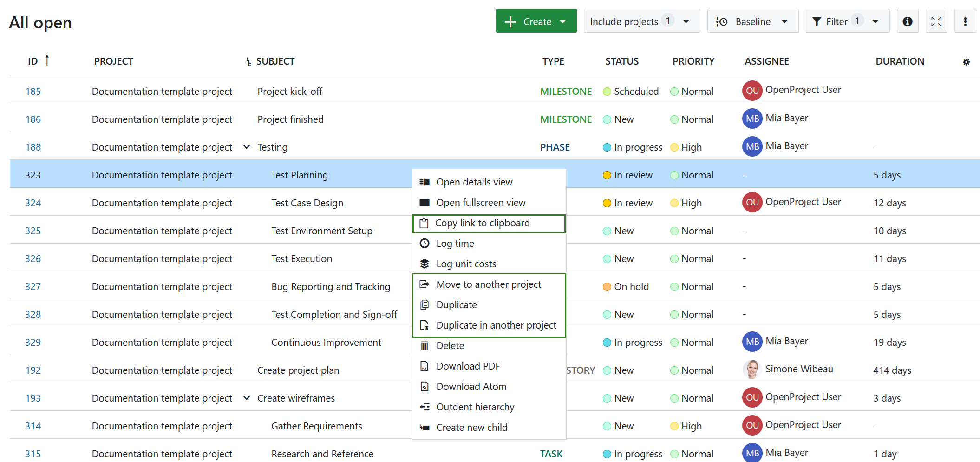This screenshot has height=462, width=980.
Task: Click the Baseline clock icon
Action: coord(721,21)
